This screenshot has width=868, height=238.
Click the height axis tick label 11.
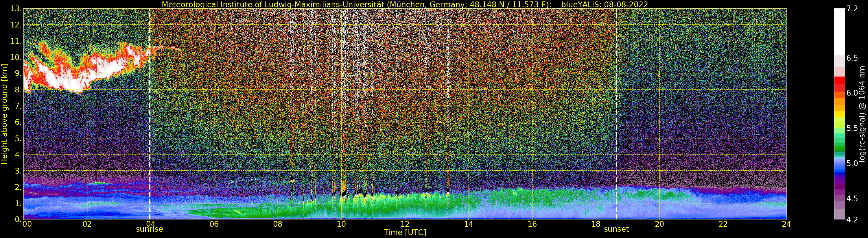[16, 41]
